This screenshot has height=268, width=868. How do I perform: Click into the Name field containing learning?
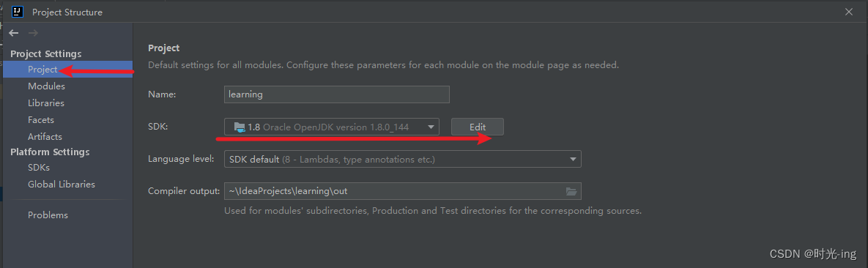pos(336,94)
